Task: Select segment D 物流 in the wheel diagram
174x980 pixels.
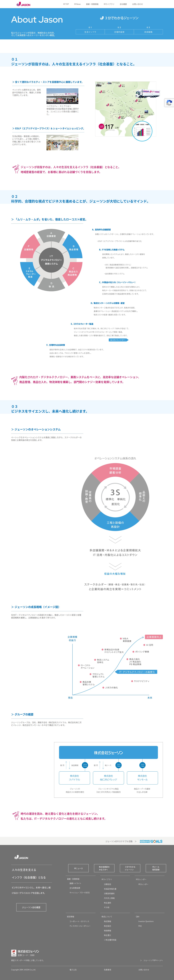Action: click(x=51, y=285)
